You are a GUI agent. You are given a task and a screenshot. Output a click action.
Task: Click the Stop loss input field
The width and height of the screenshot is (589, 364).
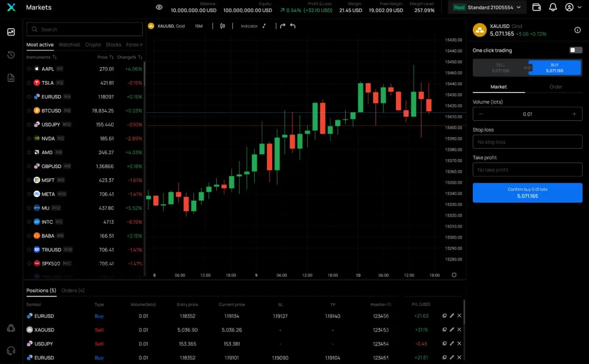point(528,142)
